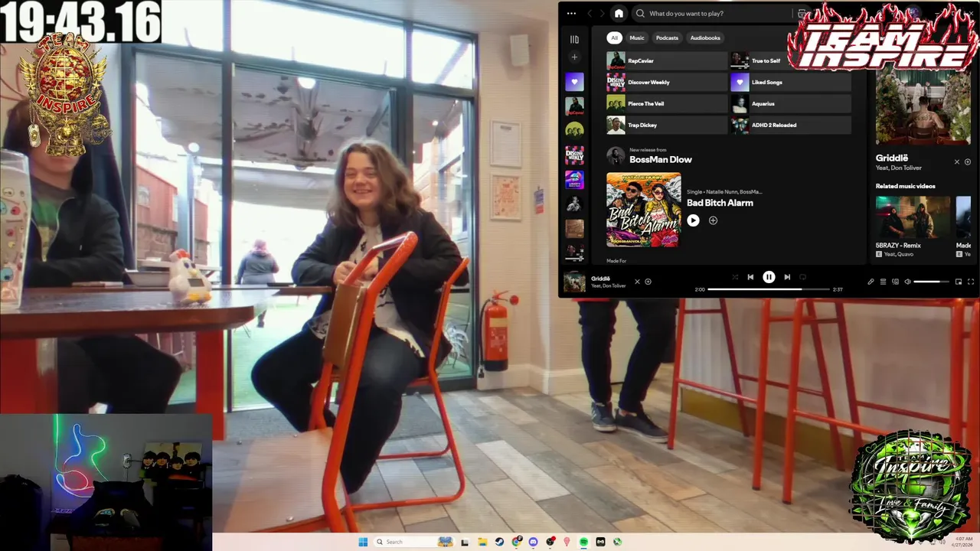Open the Trap Dickey shortcut tile
This screenshot has width=980, height=551.
coord(666,125)
